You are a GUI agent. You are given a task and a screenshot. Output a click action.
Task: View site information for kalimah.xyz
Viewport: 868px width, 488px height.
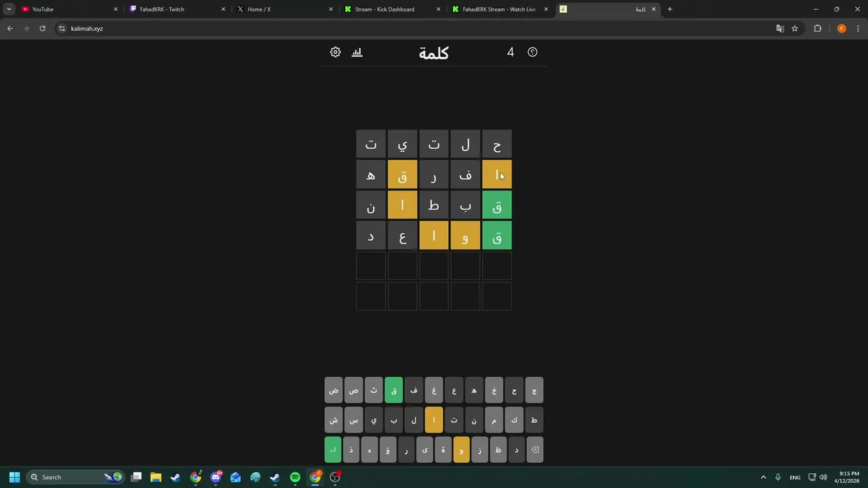62,28
